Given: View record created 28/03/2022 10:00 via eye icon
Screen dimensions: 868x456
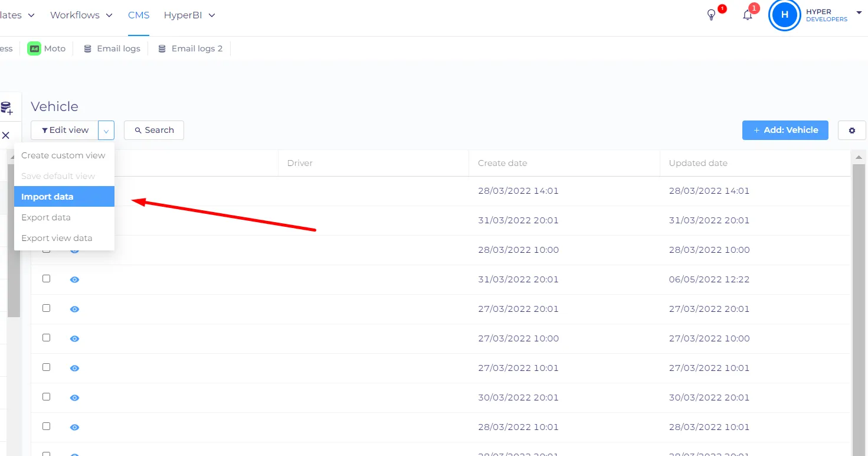Looking at the screenshot, I should (x=74, y=250).
